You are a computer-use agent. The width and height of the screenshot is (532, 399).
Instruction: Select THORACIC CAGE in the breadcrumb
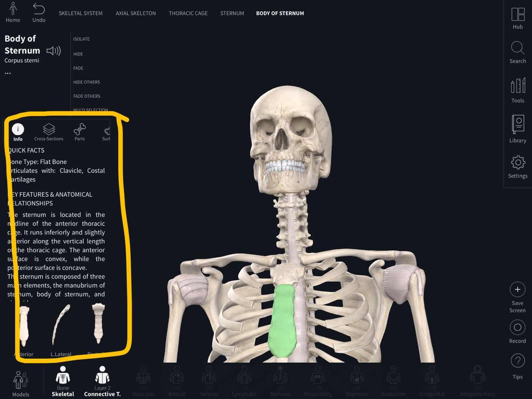tap(188, 13)
